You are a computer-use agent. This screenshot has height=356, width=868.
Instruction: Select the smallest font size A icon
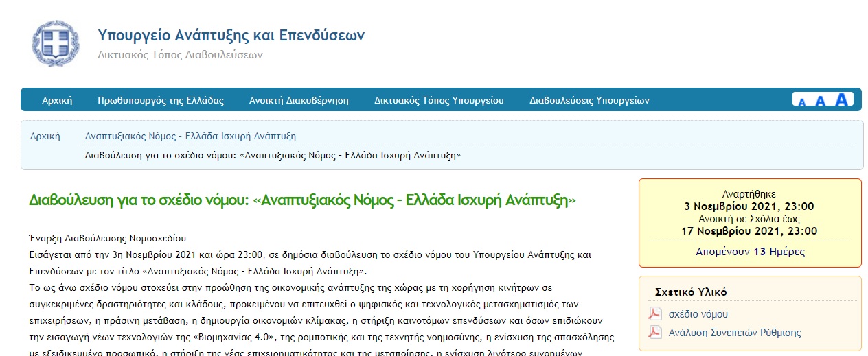click(x=801, y=102)
